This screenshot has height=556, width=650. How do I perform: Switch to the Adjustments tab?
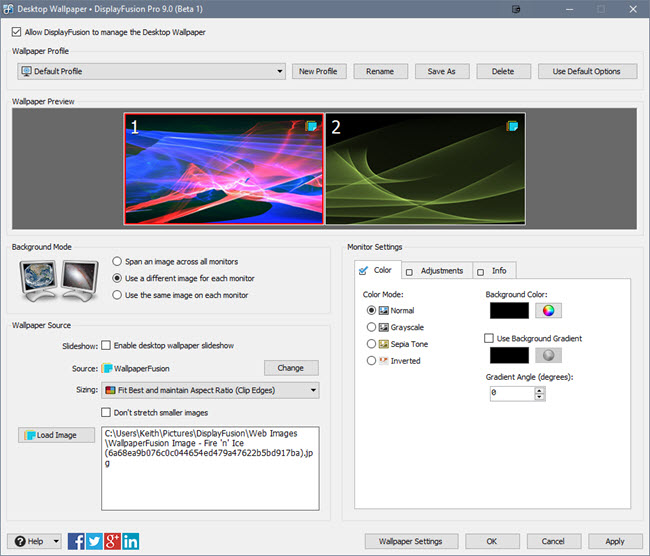[x=435, y=271]
